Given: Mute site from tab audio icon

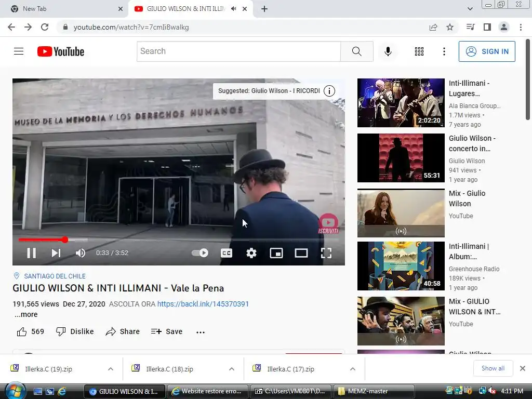Looking at the screenshot, I should tap(233, 9).
